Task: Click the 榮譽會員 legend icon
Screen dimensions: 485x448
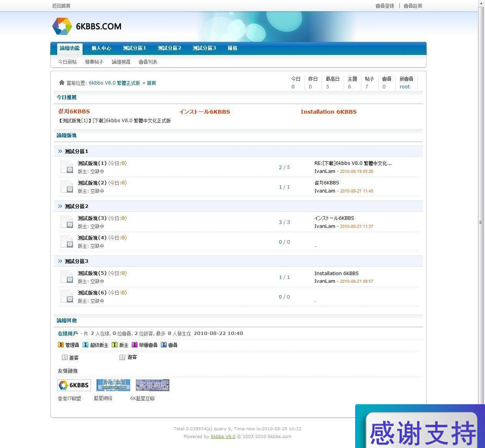Action: coord(134,345)
